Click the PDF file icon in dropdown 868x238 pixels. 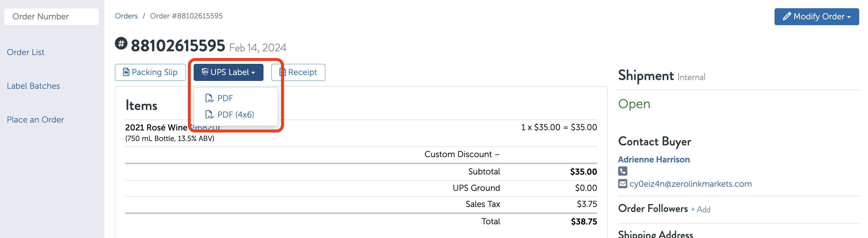coord(209,98)
